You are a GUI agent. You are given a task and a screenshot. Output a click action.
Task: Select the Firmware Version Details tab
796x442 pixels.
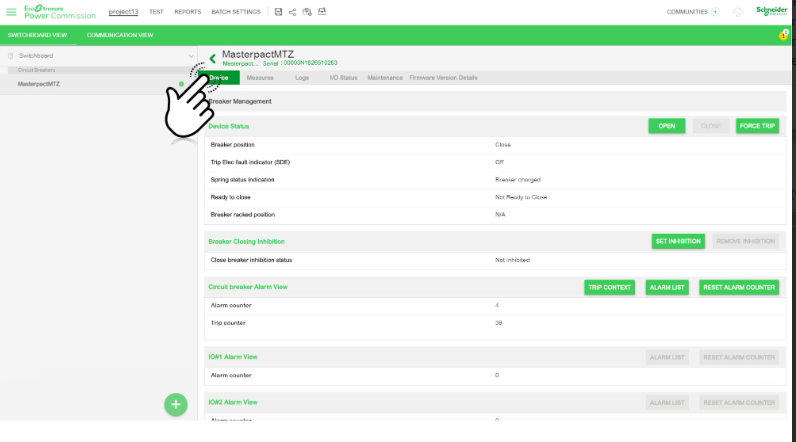tap(443, 78)
